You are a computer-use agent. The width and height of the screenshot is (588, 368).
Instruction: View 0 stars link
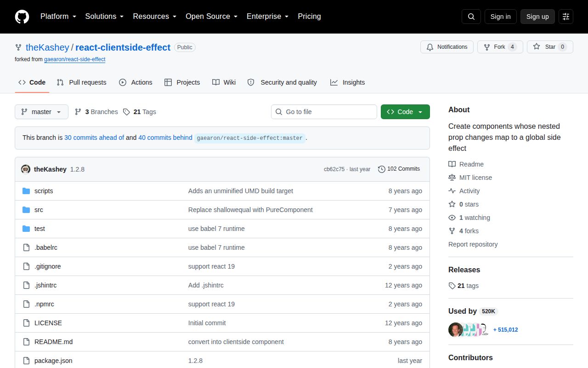[464, 204]
